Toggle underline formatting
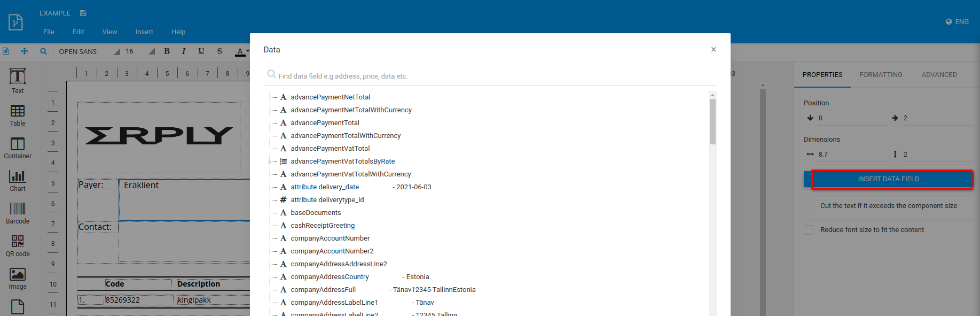This screenshot has height=316, width=980. point(201,51)
